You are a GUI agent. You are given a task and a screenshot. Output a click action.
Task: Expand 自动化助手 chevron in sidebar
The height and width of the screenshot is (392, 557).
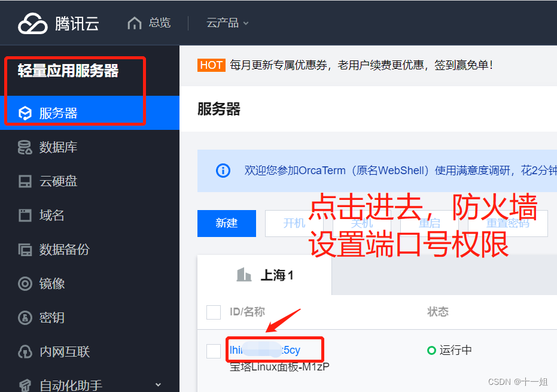click(159, 385)
